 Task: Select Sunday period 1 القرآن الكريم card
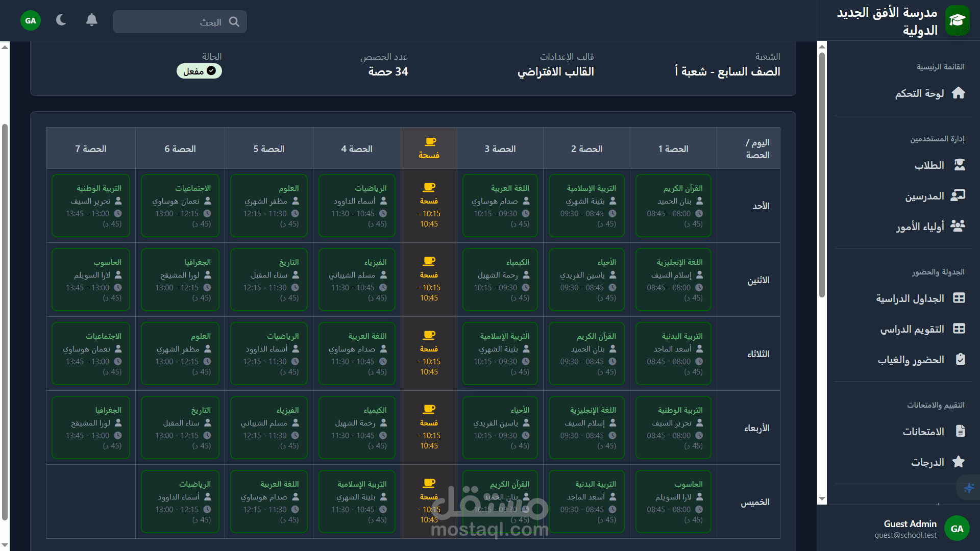point(673,206)
